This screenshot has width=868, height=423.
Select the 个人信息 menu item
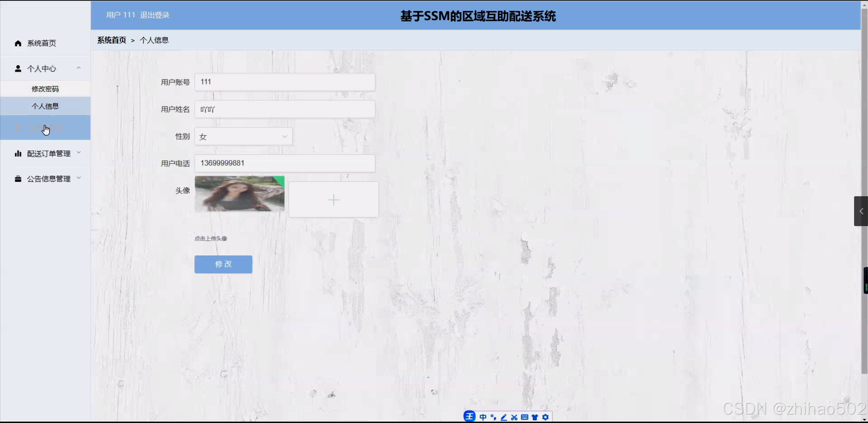tap(45, 106)
